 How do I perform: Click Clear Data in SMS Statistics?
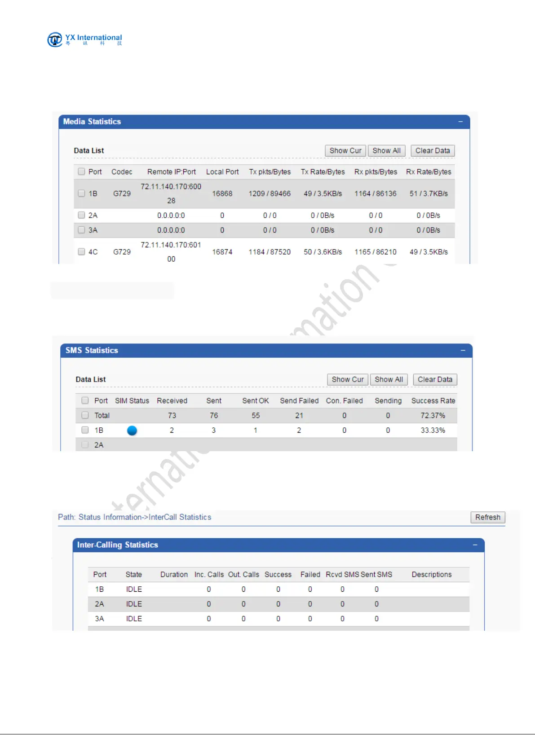click(x=435, y=380)
